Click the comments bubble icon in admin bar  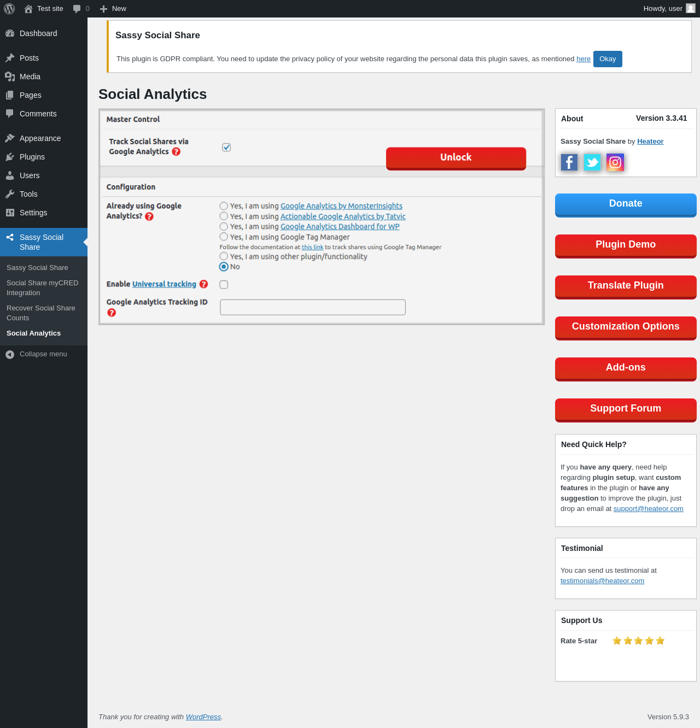[77, 9]
